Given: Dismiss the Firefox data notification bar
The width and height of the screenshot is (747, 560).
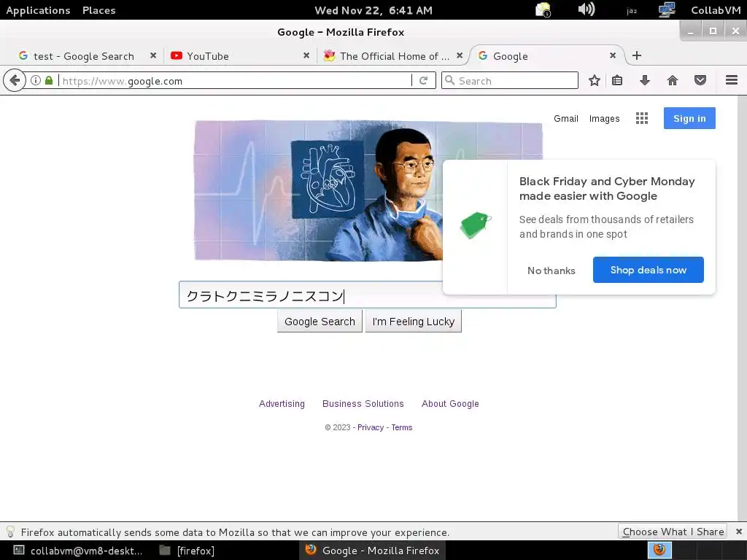Looking at the screenshot, I should pyautogui.click(x=738, y=532).
